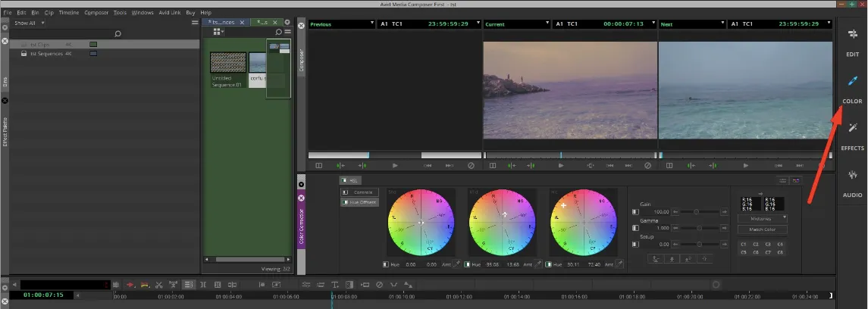The width and height of the screenshot is (868, 309).
Task: Select the C1 color bucket
Action: coord(744,244)
